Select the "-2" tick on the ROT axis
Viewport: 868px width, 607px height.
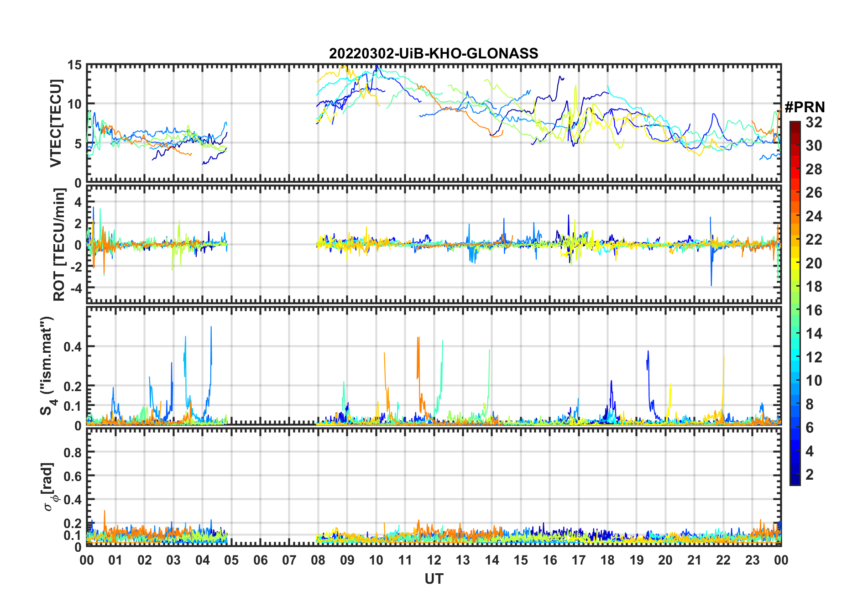coord(75,267)
